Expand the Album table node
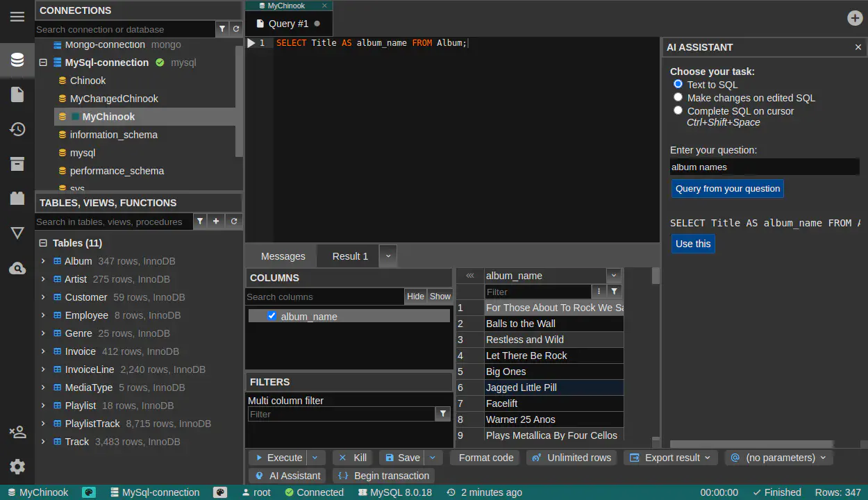The image size is (868, 500). (43, 261)
